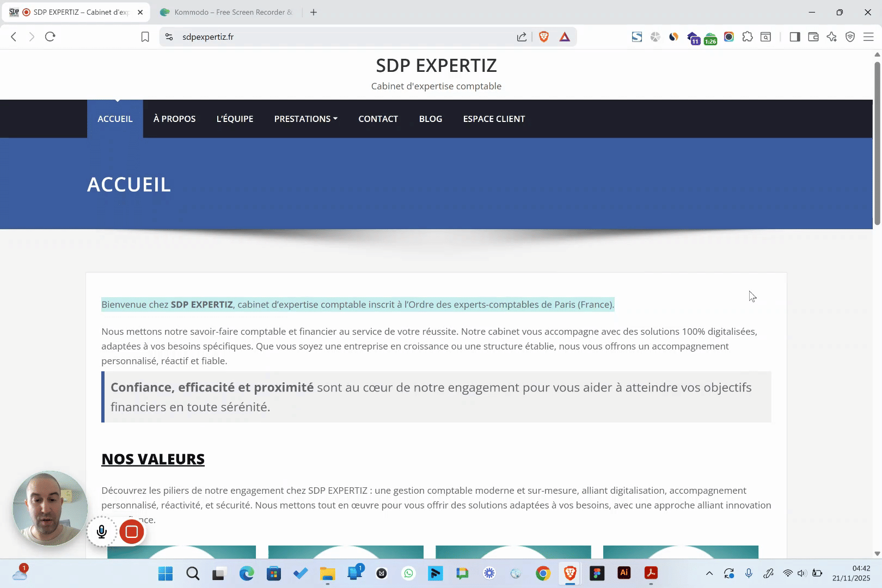Toggle microphone in recorder overlay
Image resolution: width=882 pixels, height=588 pixels.
[102, 532]
